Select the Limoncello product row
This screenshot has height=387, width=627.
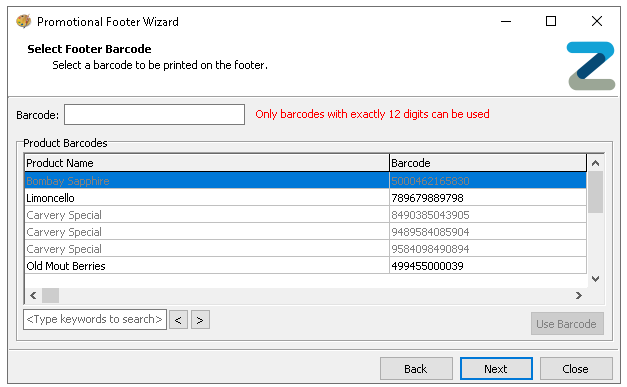(306, 197)
